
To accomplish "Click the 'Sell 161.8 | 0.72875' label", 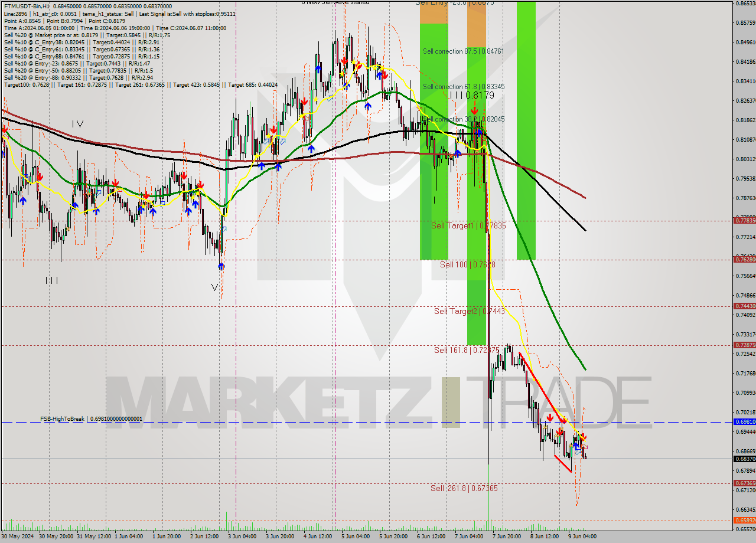I will 467,350.
